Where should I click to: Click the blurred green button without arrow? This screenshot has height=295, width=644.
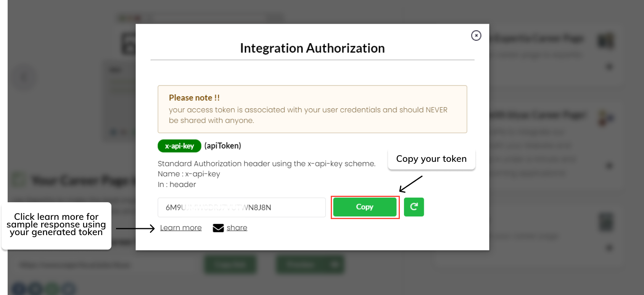point(230,264)
